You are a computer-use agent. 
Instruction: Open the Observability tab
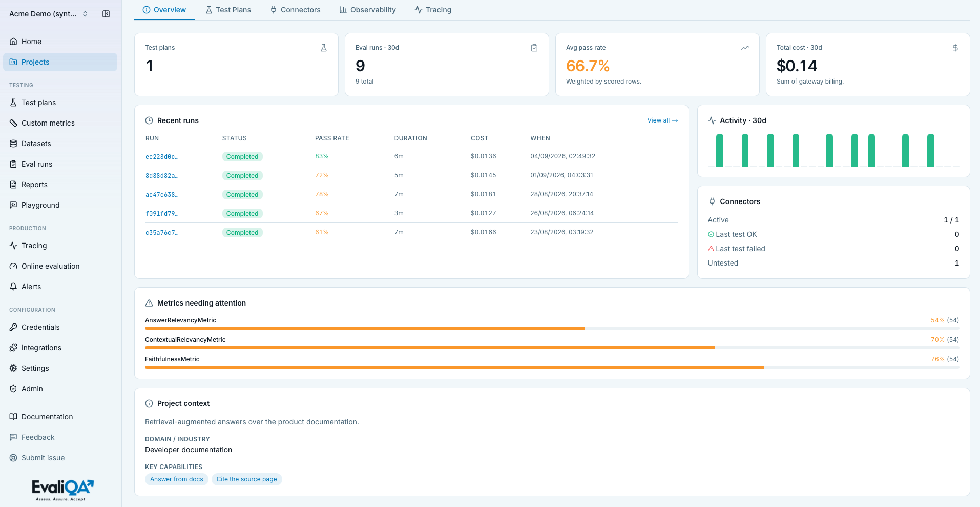click(x=367, y=10)
